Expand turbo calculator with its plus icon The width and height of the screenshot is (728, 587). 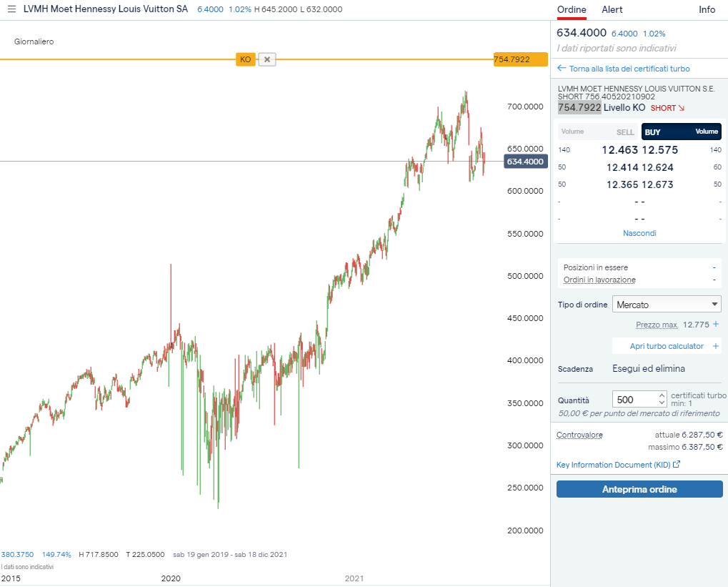[x=717, y=346]
